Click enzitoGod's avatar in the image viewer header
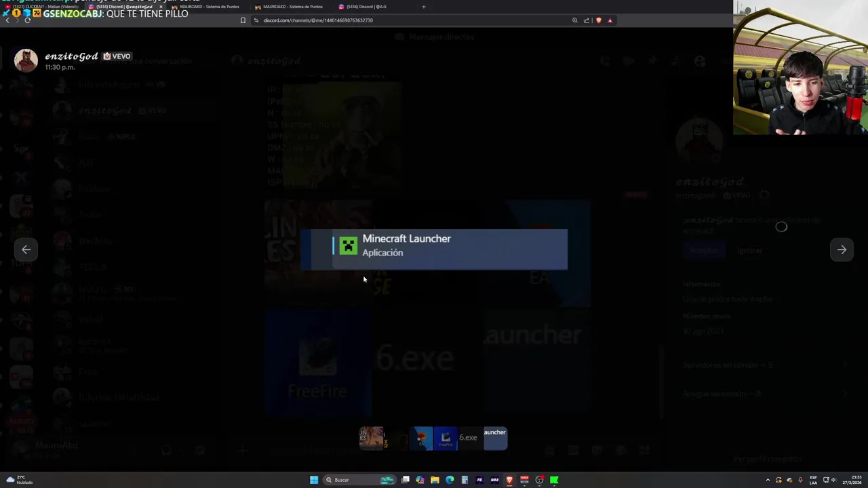The height and width of the screenshot is (488, 868). pyautogui.click(x=26, y=60)
